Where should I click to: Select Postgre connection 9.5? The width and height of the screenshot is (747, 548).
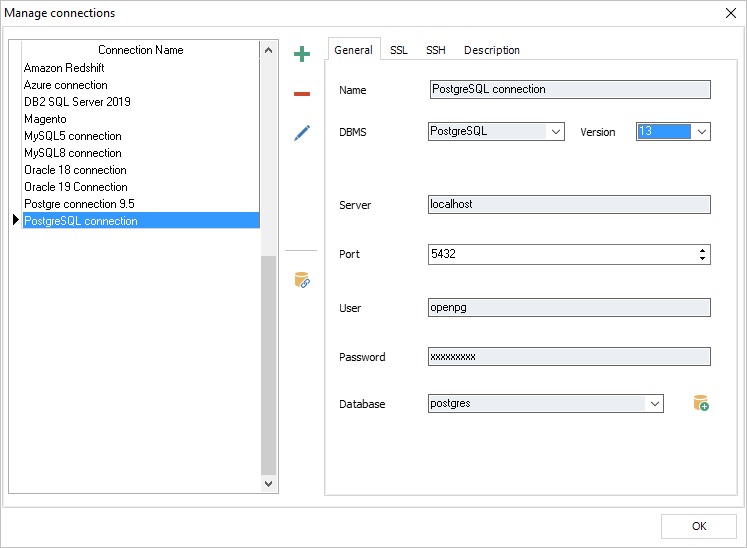pyautogui.click(x=141, y=204)
